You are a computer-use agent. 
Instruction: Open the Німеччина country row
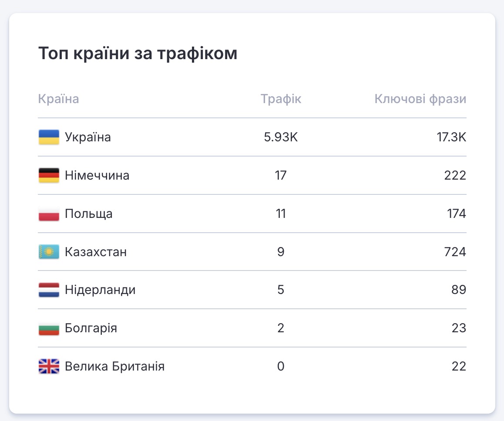point(97,176)
